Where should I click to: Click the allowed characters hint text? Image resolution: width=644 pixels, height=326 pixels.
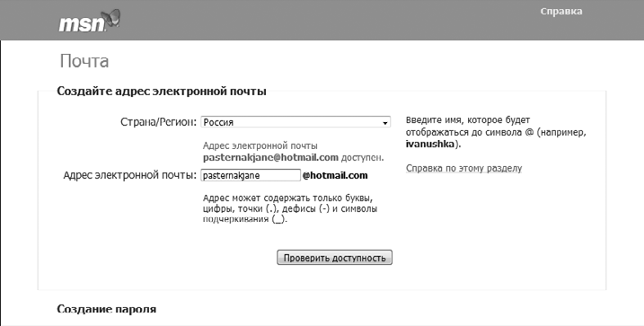coord(290,208)
